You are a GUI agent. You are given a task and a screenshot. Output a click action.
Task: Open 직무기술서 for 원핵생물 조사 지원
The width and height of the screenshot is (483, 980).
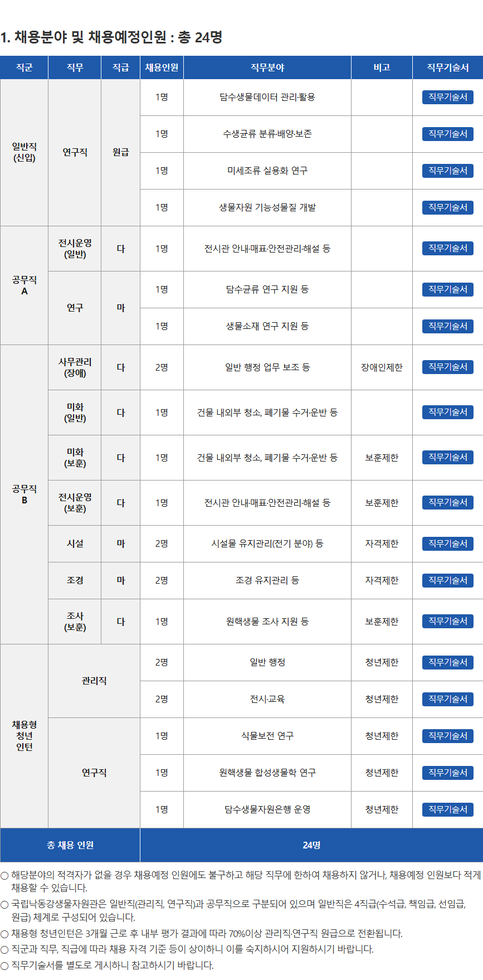(x=447, y=621)
